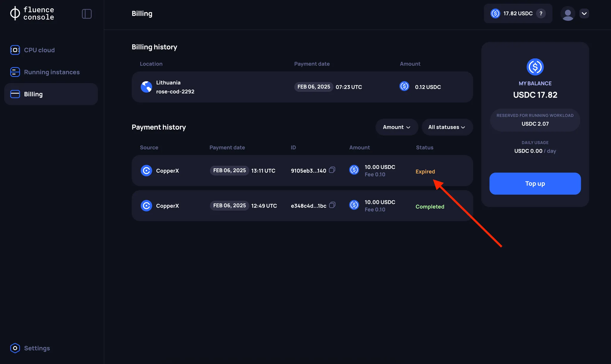Screen dimensions: 611x364
Task: Click the CPU cloud sidebar icon
Action: pos(15,50)
